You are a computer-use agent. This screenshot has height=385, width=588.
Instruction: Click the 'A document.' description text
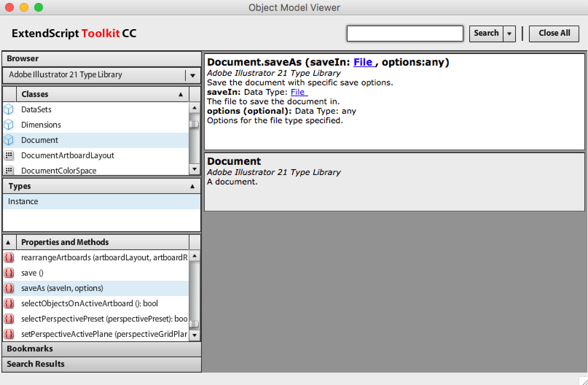tap(232, 182)
